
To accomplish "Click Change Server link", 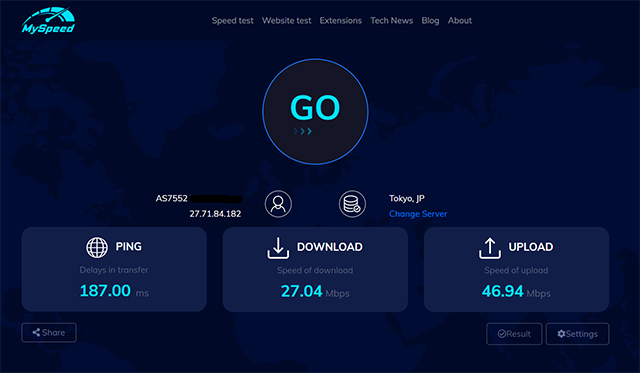I will click(418, 214).
